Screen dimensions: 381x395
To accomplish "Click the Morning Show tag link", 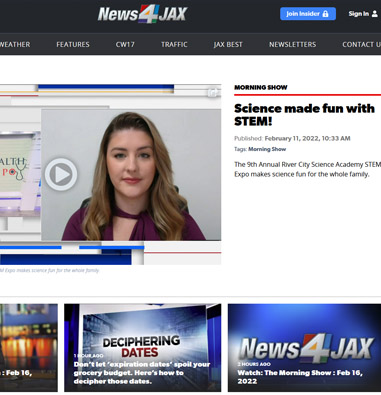I will pos(267,149).
